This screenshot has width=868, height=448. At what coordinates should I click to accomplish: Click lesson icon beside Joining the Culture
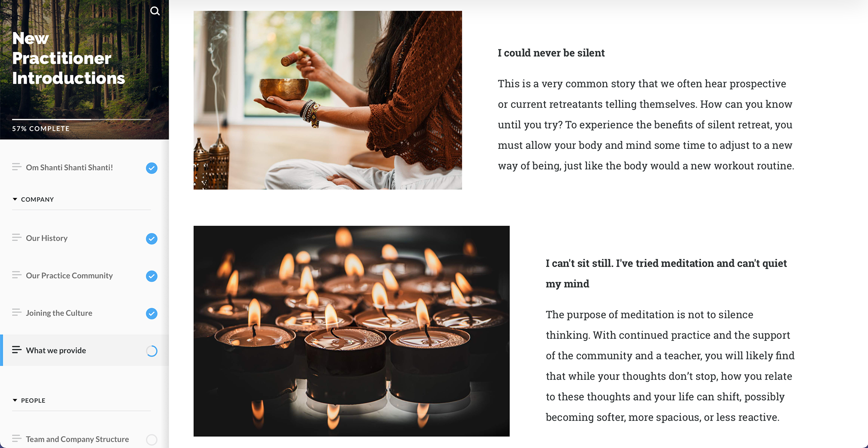coord(17,312)
